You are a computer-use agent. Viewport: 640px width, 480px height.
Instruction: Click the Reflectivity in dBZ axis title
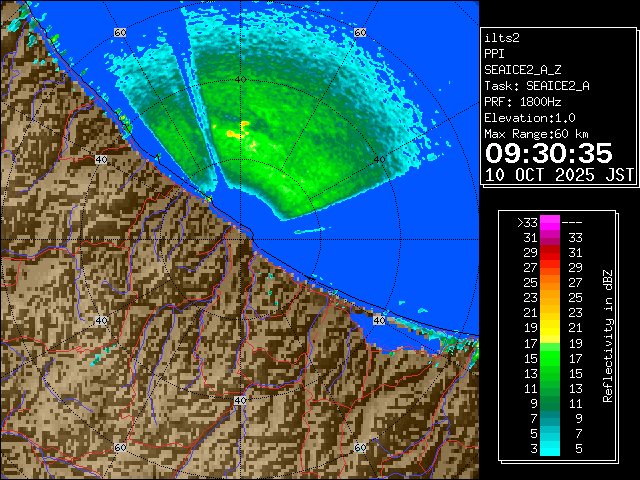point(607,335)
